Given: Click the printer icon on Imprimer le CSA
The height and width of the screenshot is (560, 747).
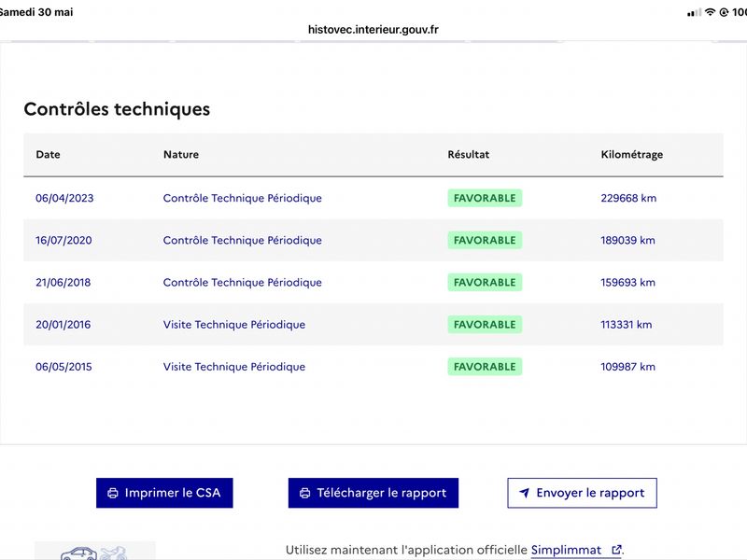Looking at the screenshot, I should coord(113,493).
